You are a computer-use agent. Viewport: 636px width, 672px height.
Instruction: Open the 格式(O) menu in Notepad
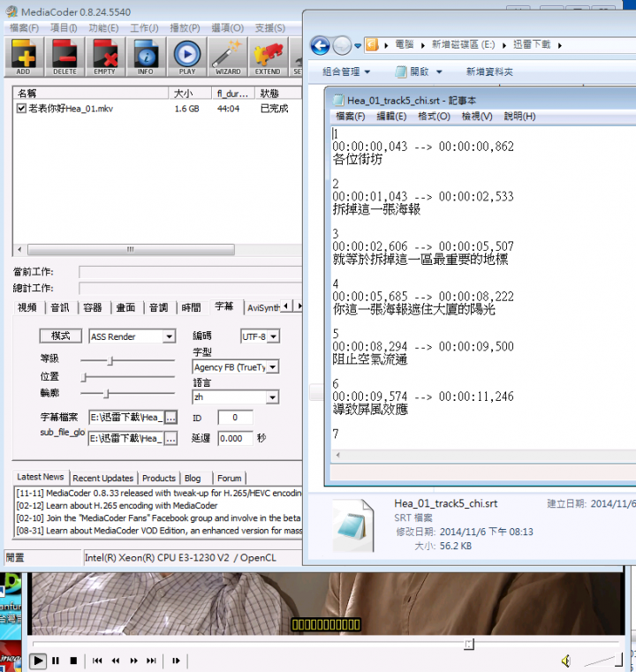(434, 117)
